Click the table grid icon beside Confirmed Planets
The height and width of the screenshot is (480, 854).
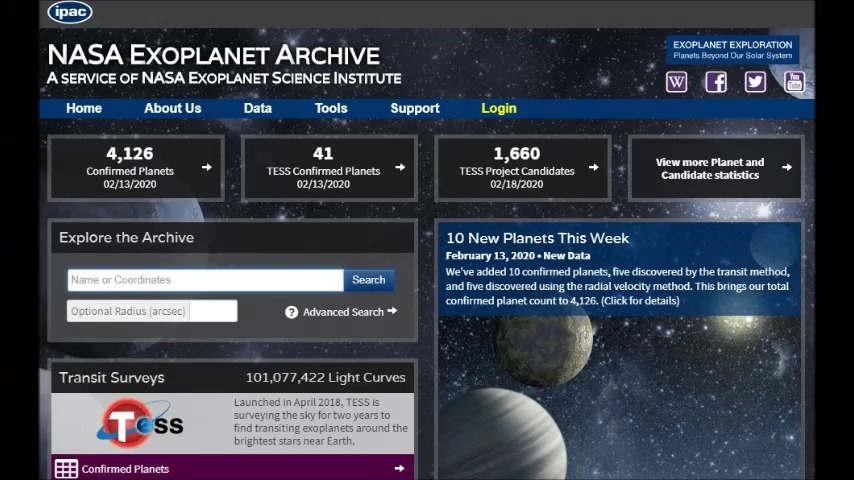tap(66, 469)
